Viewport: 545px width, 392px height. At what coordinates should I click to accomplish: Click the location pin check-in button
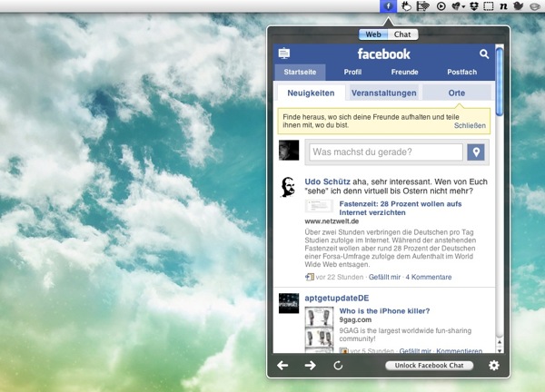click(x=476, y=152)
